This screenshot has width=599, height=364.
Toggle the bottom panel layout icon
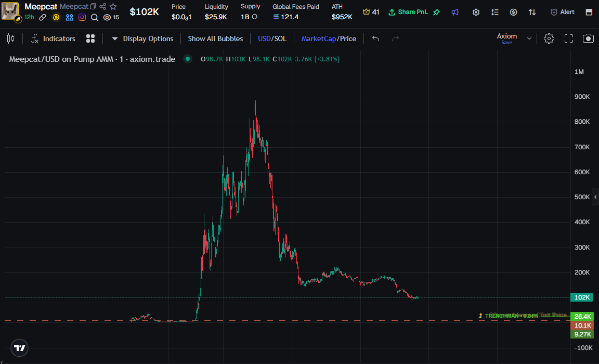pos(589,12)
